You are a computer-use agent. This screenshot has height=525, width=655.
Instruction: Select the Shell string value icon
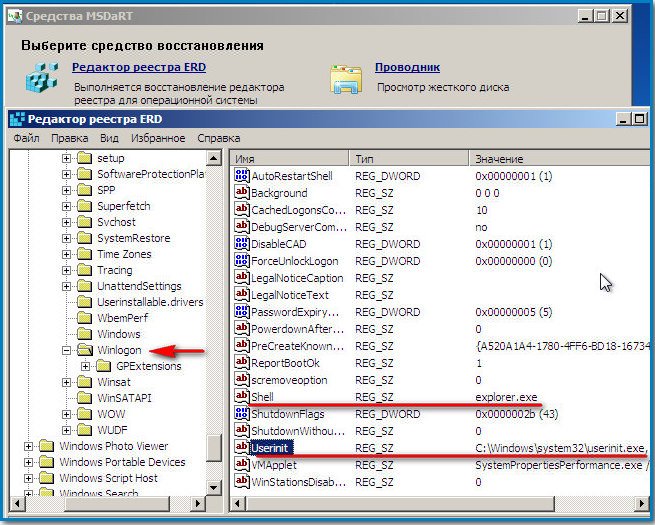[x=241, y=397]
